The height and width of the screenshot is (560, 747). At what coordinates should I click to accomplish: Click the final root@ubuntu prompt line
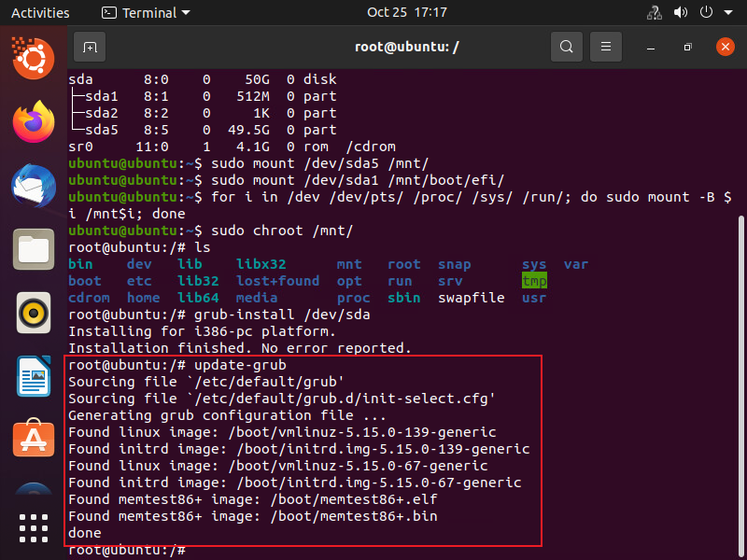(x=131, y=551)
